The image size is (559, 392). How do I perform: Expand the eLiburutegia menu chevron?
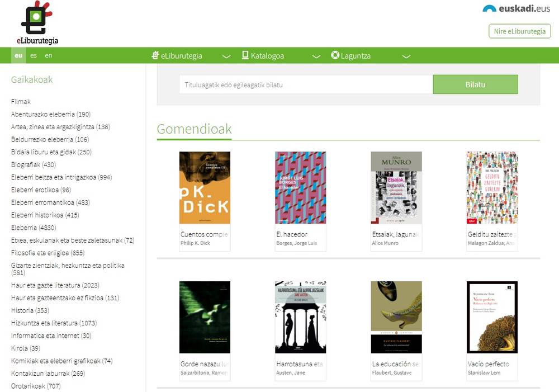tap(226, 56)
